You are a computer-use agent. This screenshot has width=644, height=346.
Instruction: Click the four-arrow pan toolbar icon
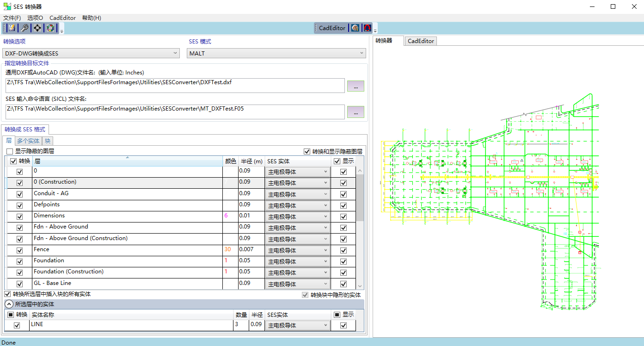[37, 28]
